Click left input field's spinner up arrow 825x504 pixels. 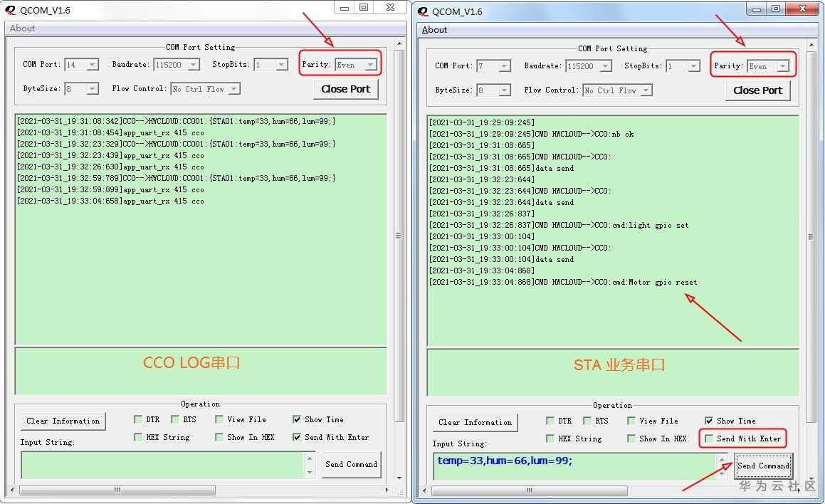point(310,458)
